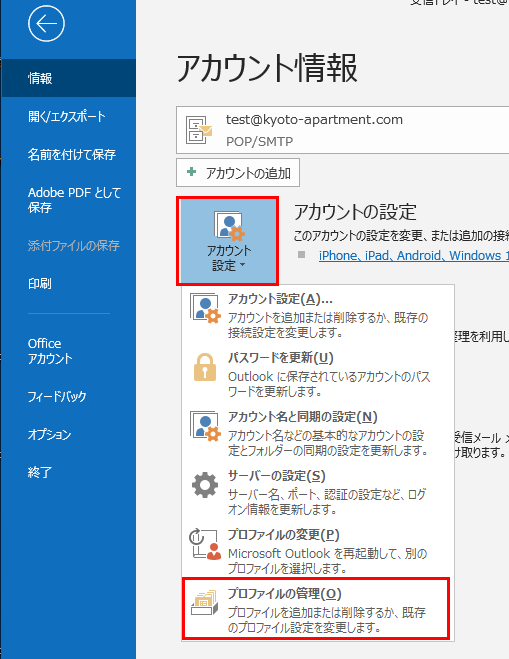The width and height of the screenshot is (509, 659).
Task: Select アカウント名と同期の設定(N) entry
Action: (318, 433)
